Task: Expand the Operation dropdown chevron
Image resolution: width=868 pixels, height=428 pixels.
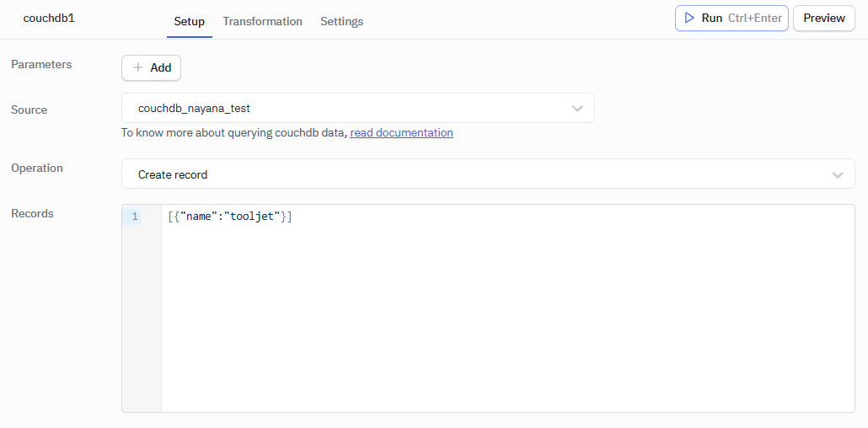Action: click(x=838, y=174)
